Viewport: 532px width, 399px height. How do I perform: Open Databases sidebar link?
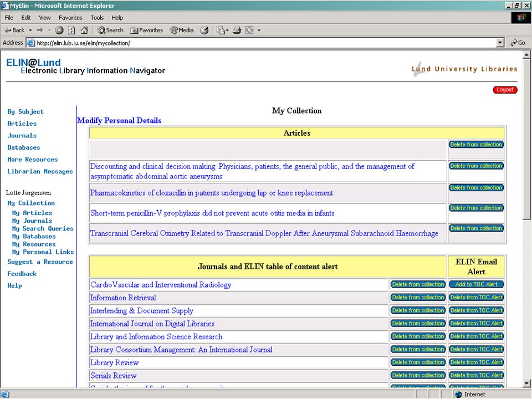pyautogui.click(x=24, y=147)
